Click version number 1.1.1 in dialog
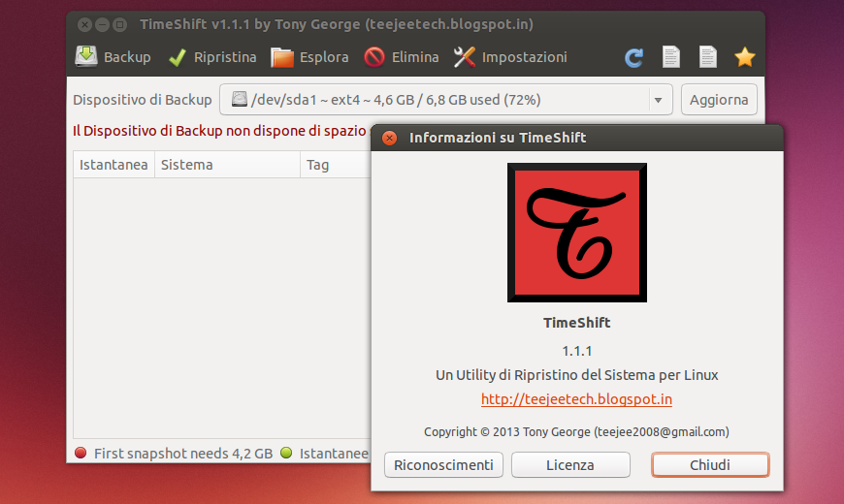Viewport: 844px width, 504px height. pos(577,351)
